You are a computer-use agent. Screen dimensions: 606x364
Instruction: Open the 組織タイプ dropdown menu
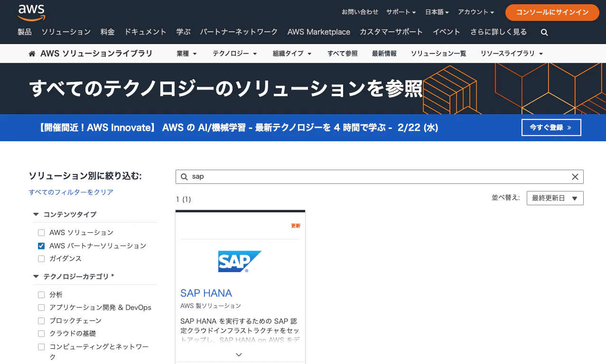click(292, 54)
